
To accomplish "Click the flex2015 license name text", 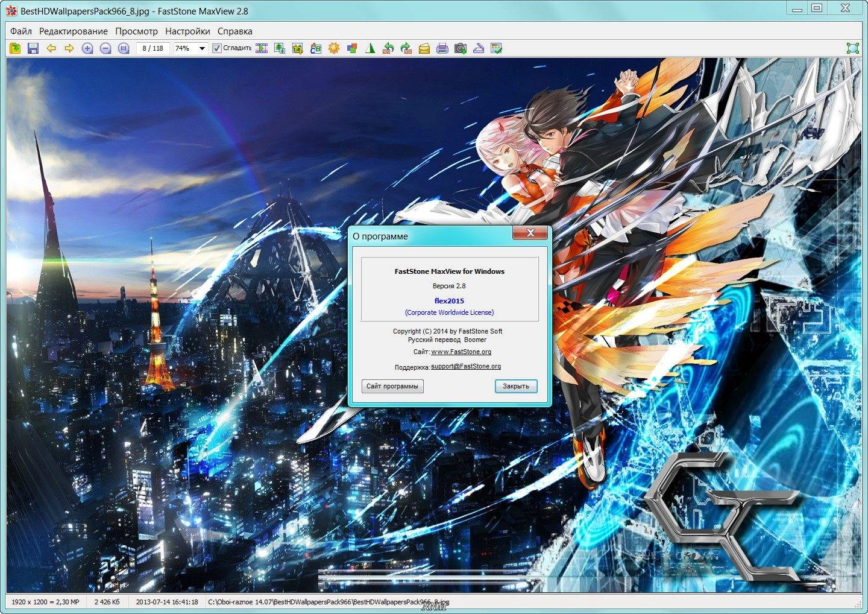I will [449, 300].
